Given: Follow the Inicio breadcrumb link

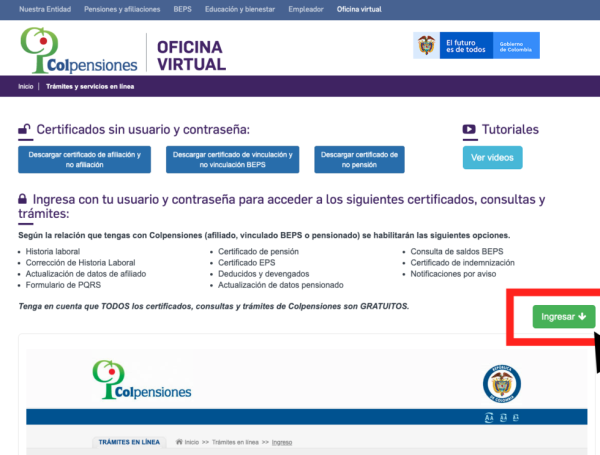Looking at the screenshot, I should pyautogui.click(x=26, y=86).
